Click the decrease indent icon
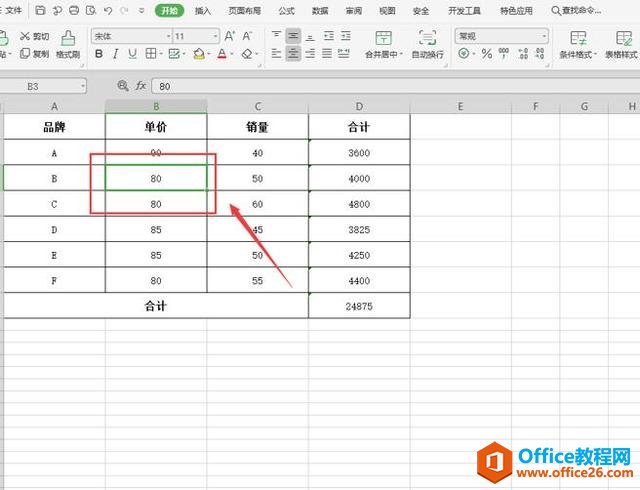Image resolution: width=640 pixels, height=490 pixels. [329, 36]
